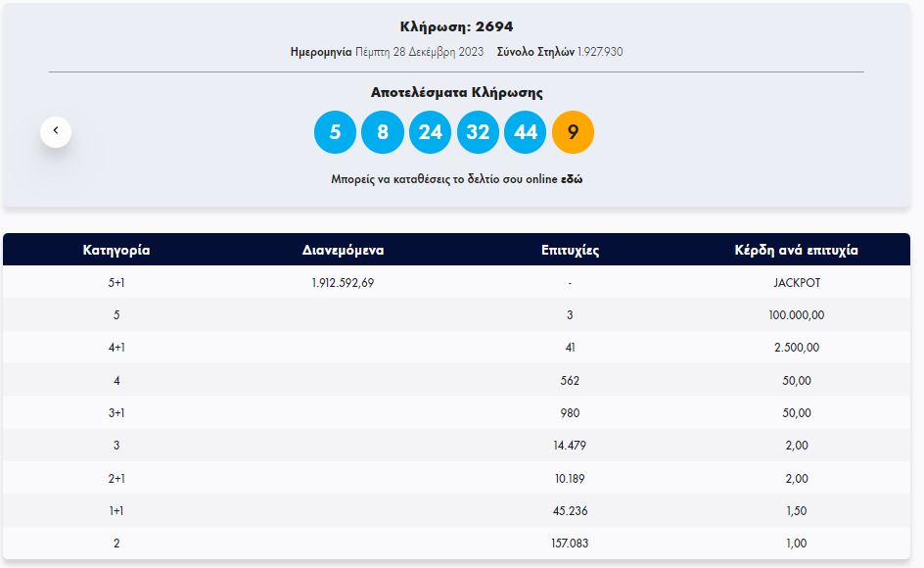Click the orange Joker ball numbered 9
The height and width of the screenshot is (568, 924).
(x=573, y=132)
